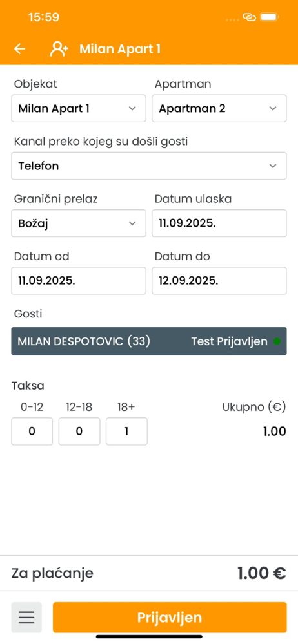Tap the link icon in status bar
298x644 pixels.
coord(249,17)
